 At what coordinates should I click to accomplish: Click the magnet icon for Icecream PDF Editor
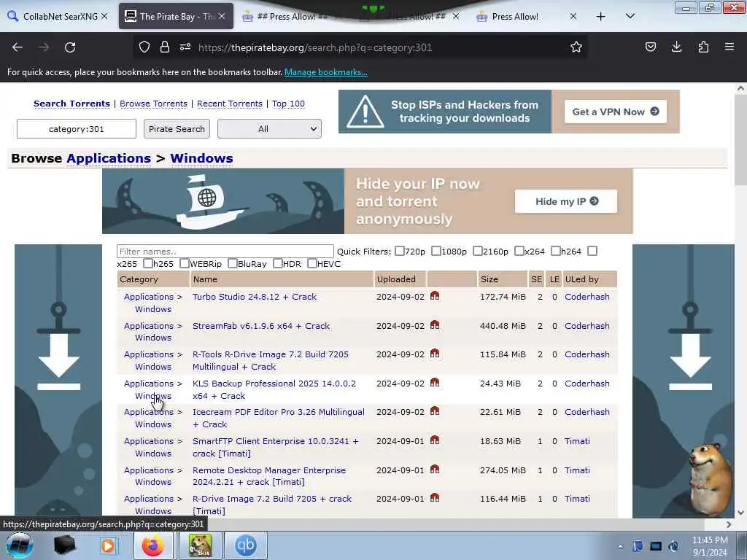coord(435,411)
